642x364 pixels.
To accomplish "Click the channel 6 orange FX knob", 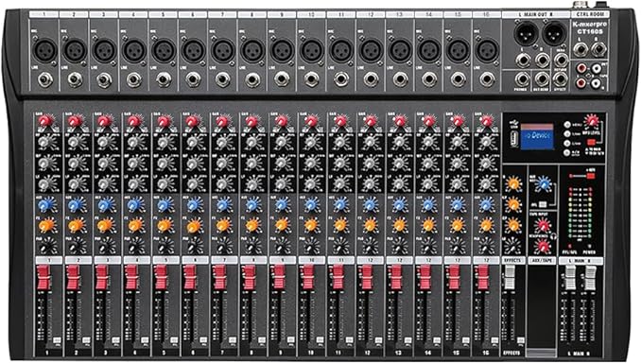I will 193,226.
